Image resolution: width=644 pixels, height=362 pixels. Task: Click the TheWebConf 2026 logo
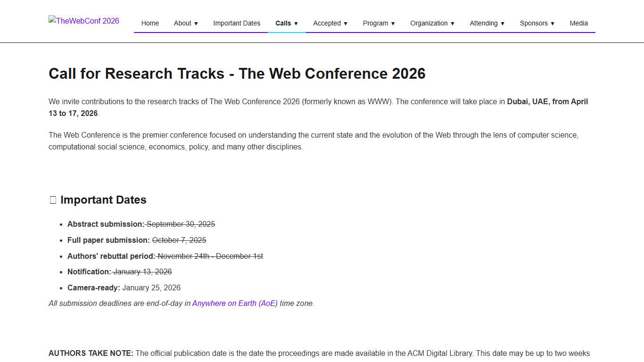[83, 21]
